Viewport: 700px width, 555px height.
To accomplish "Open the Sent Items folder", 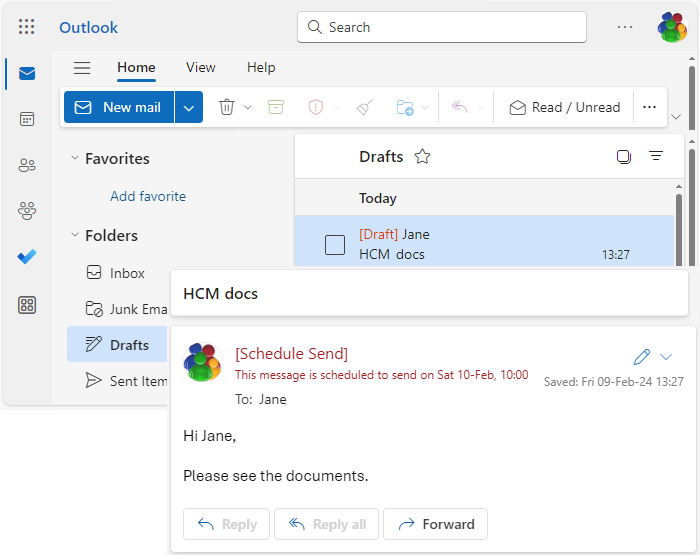I will tap(117, 381).
